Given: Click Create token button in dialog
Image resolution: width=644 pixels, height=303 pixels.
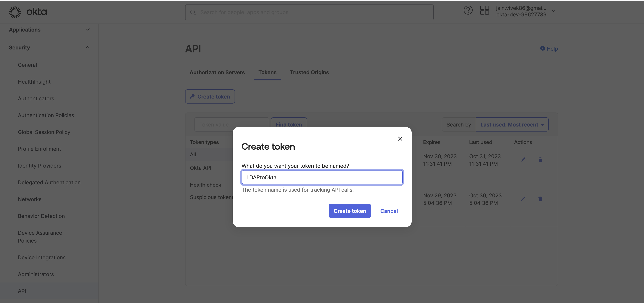Looking at the screenshot, I should click(349, 211).
